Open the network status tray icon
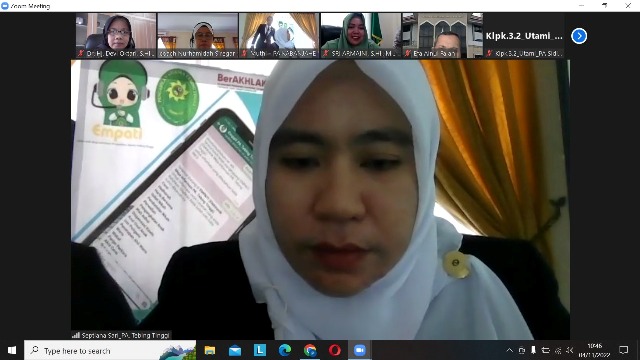Viewport: 640px width, 360px height. coord(558,350)
